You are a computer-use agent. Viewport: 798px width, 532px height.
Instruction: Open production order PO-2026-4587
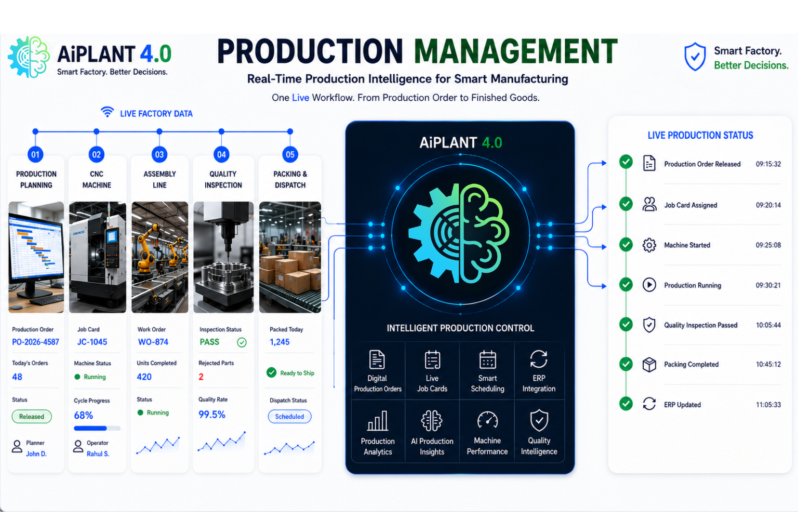point(36,342)
